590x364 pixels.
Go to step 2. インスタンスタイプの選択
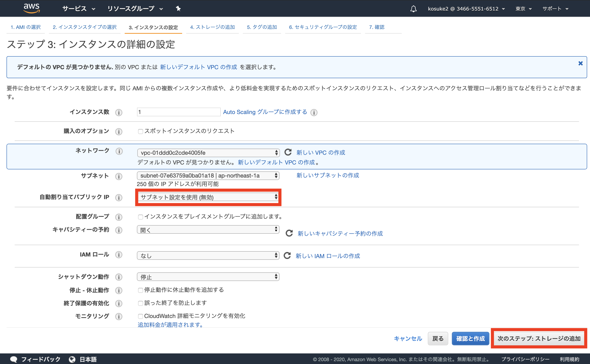[85, 27]
